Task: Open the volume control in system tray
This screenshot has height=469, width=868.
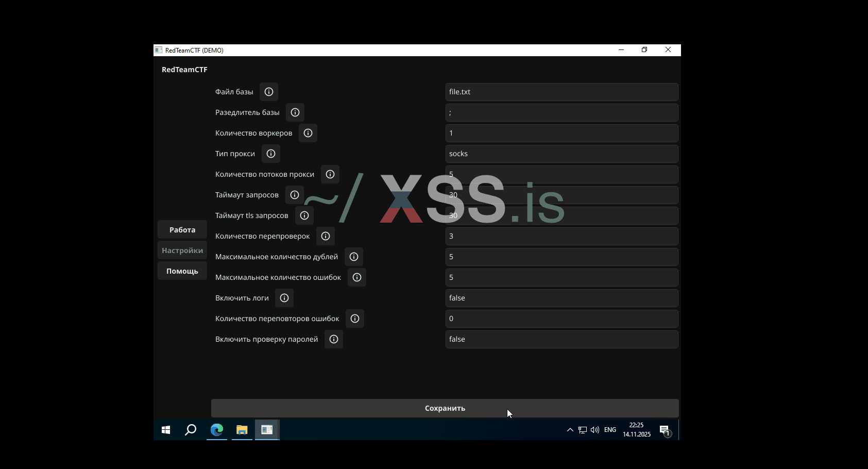Action: coord(595,430)
